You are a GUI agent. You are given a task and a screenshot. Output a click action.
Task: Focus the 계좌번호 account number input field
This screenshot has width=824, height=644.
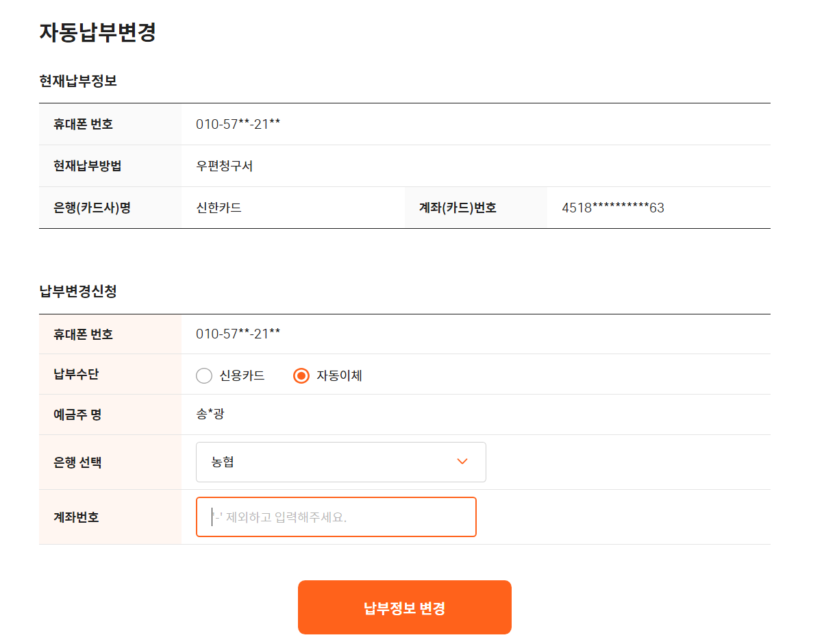coord(336,517)
